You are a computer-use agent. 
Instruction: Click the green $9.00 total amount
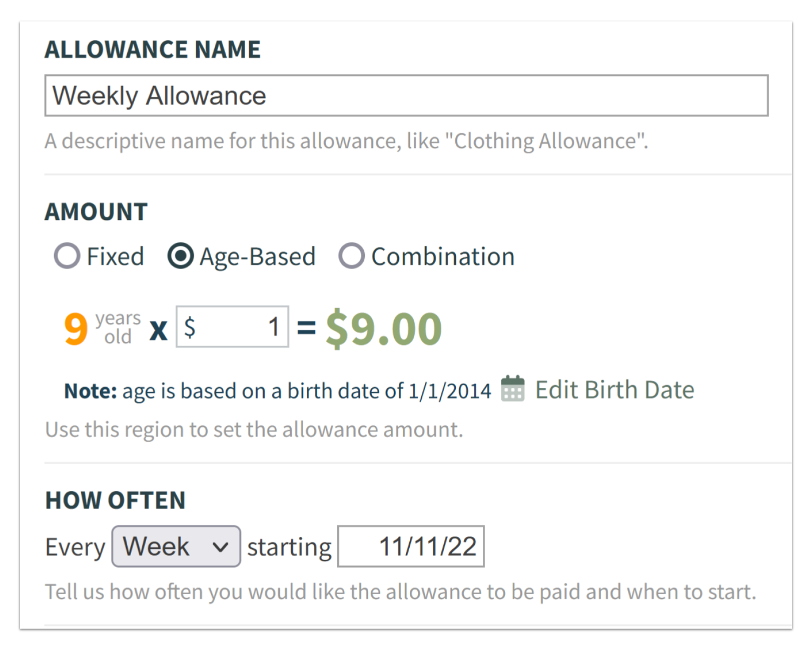(384, 328)
